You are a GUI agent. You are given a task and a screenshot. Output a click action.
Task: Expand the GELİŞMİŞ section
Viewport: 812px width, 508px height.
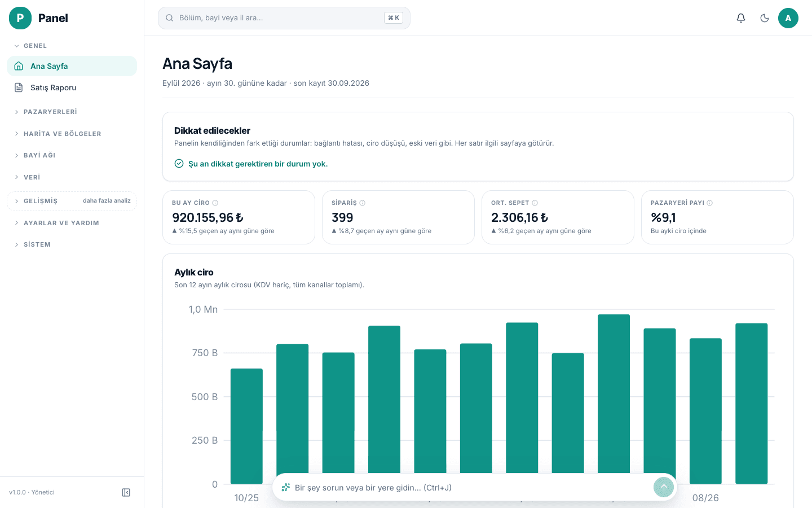pos(72,201)
